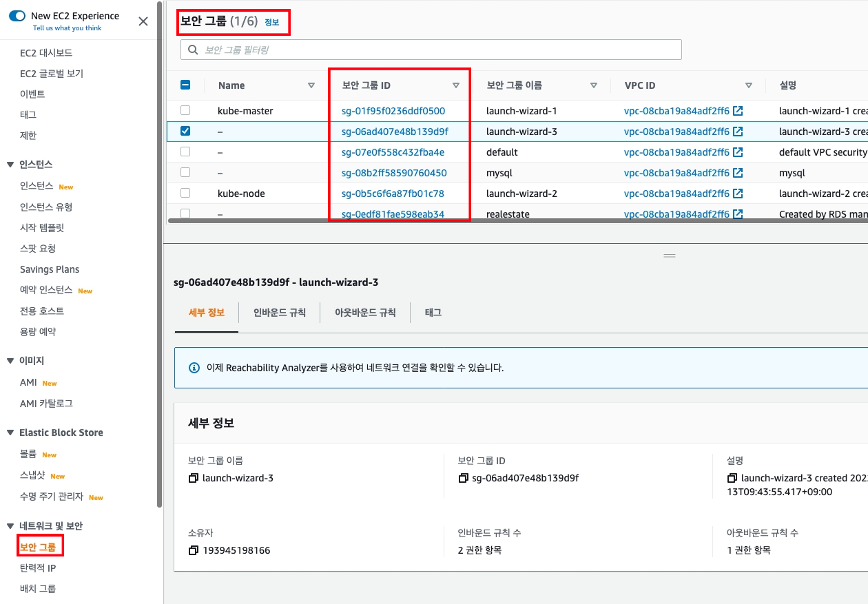Open 보안 그룹 in sidebar
Viewport: 868px width, 604px height.
(38, 548)
